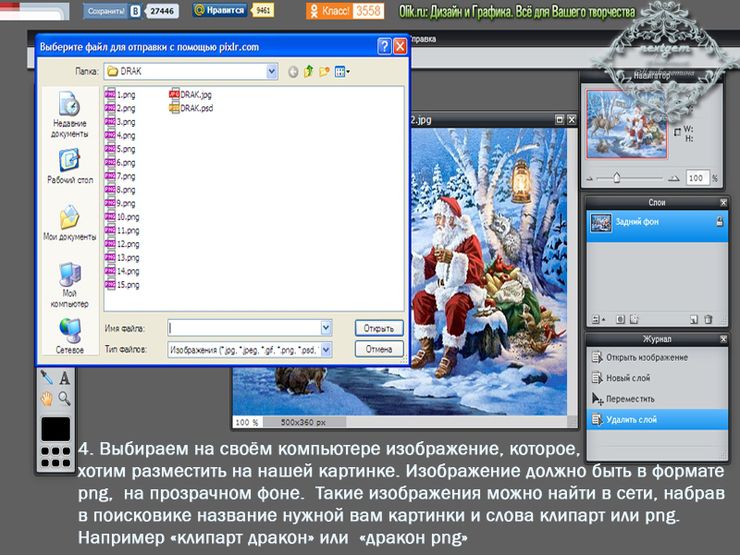The image size is (740, 555).
Task: Select the file 1.png
Action: click(120, 94)
